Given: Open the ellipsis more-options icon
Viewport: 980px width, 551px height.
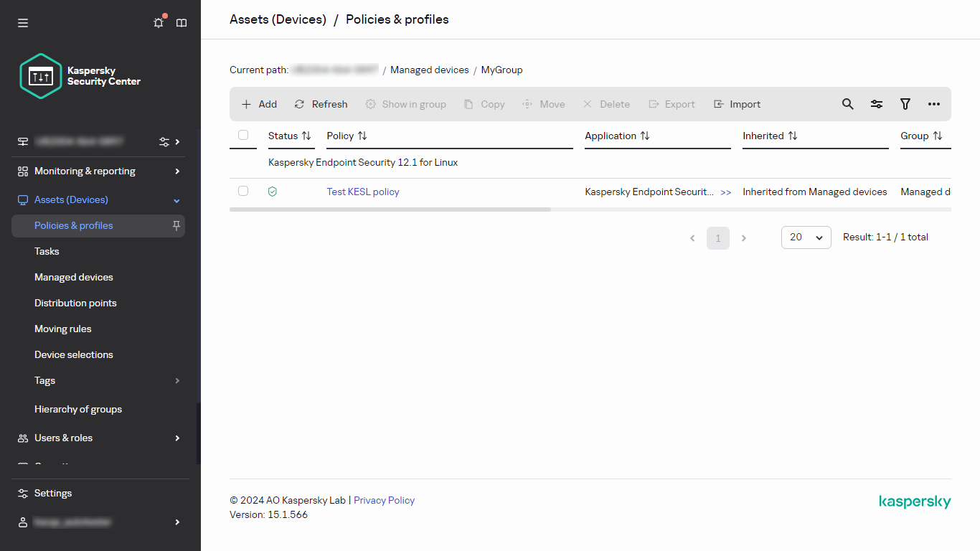Looking at the screenshot, I should [x=933, y=104].
